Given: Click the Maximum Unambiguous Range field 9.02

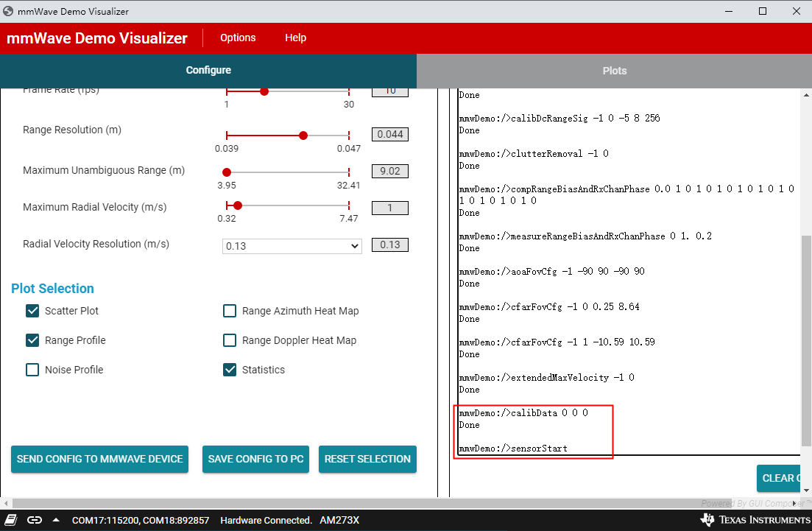Looking at the screenshot, I should (390, 172).
